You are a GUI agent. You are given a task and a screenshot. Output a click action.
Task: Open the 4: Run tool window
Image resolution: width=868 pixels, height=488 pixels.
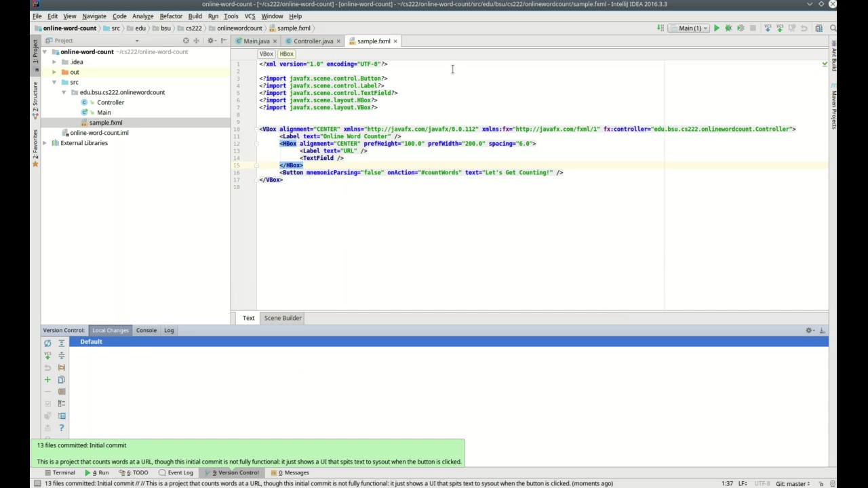point(97,472)
